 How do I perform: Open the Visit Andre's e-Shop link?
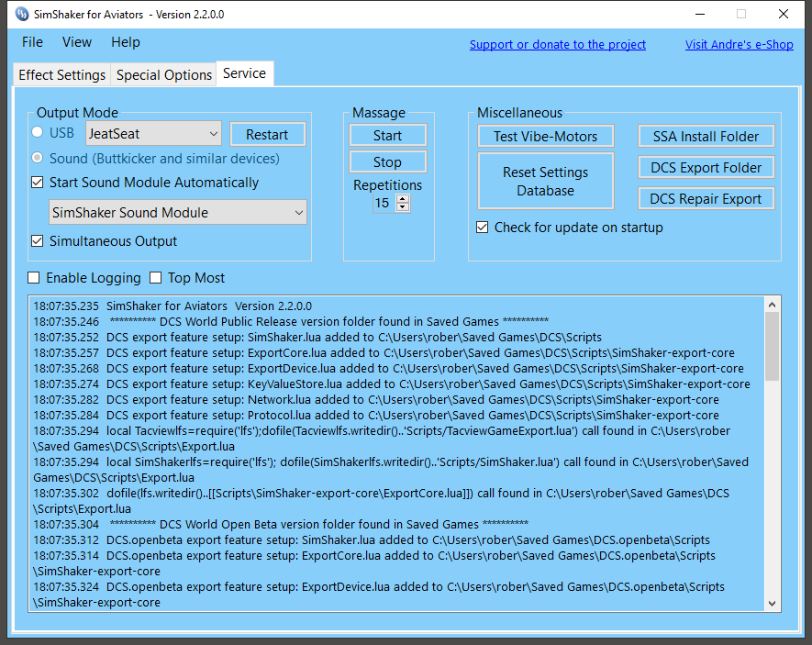click(739, 45)
